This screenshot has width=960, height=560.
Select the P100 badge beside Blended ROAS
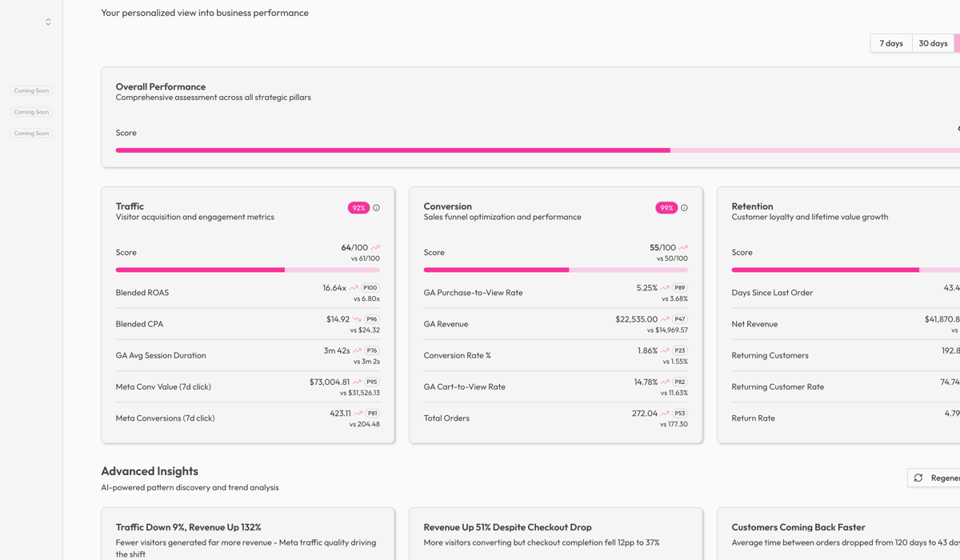[x=369, y=287]
